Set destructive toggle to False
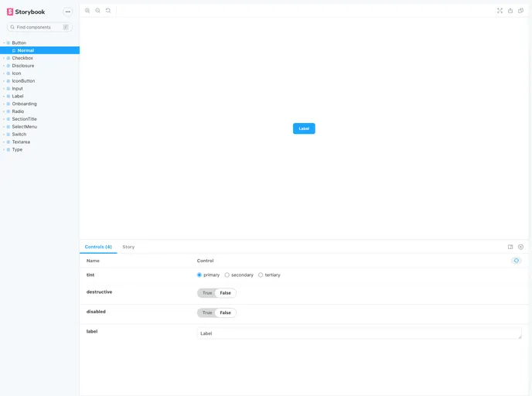The width and height of the screenshot is (532, 396). tap(225, 293)
